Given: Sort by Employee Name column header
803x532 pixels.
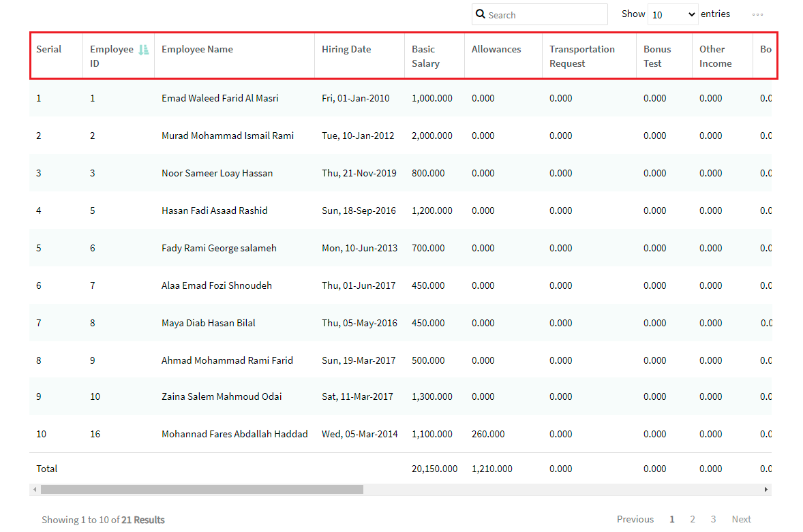Looking at the screenshot, I should coord(197,49).
